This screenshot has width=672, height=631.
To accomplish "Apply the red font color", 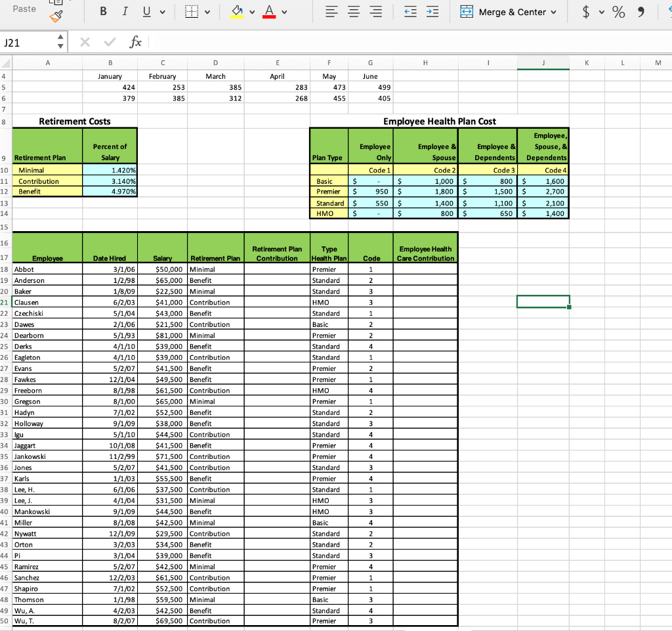I will click(x=269, y=12).
